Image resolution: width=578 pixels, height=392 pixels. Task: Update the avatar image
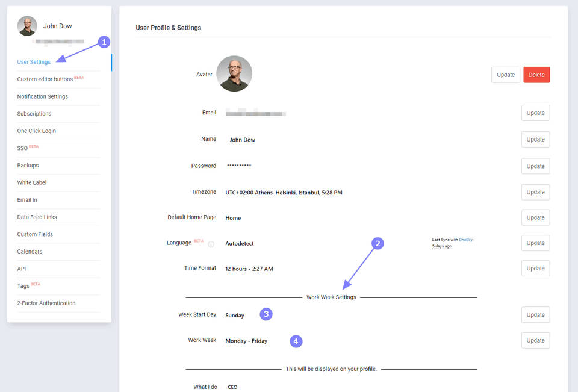tap(505, 74)
